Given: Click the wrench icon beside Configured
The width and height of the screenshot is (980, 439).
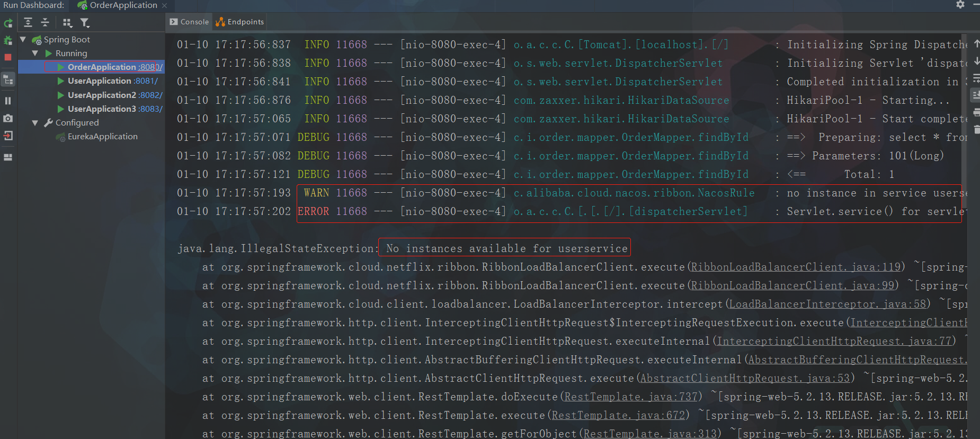Looking at the screenshot, I should coord(48,122).
